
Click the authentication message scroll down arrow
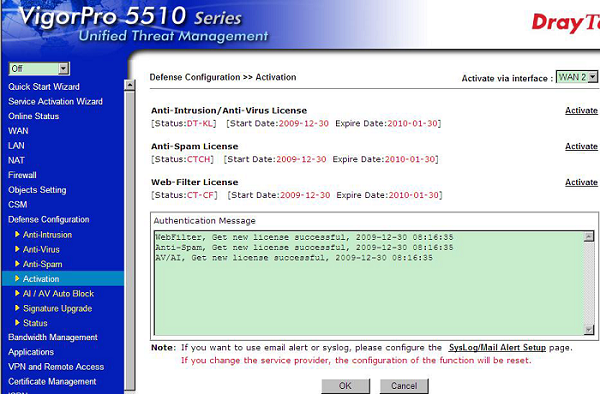point(589,329)
